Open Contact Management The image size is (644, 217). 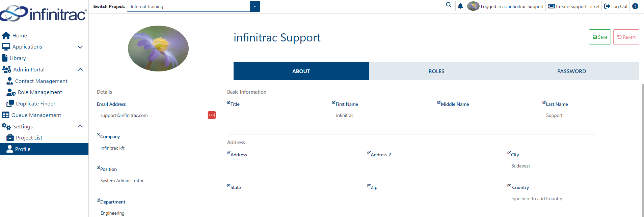point(44,81)
